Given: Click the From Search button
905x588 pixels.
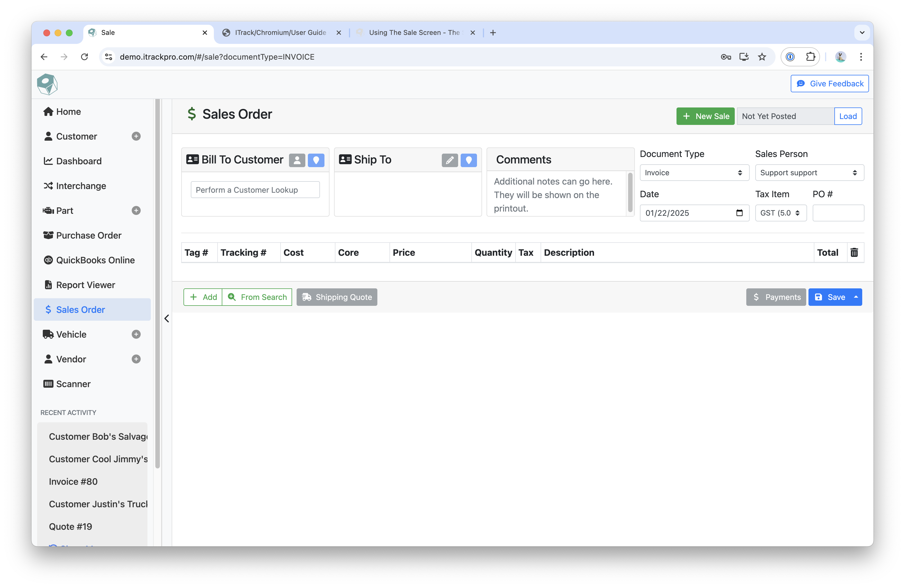Looking at the screenshot, I should (x=257, y=297).
